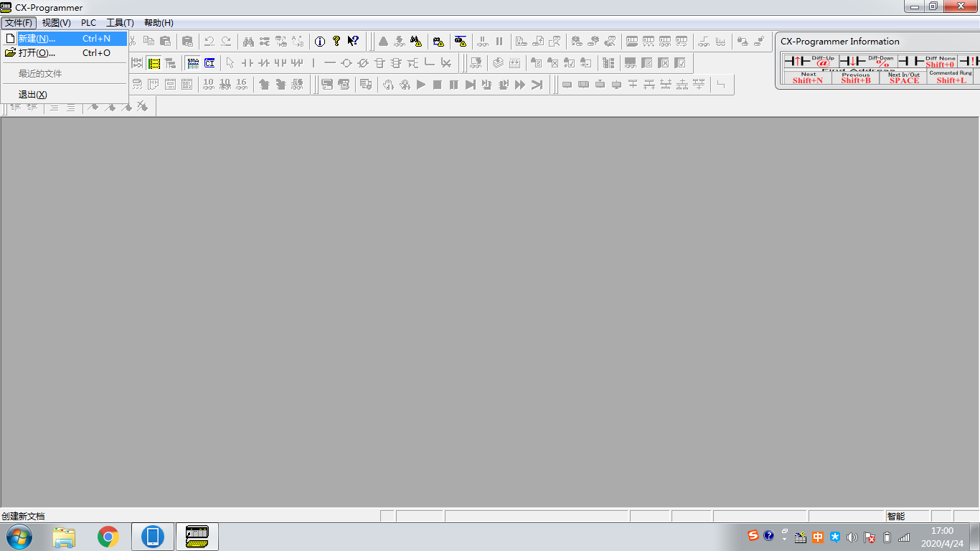Click the Sogou input method tray icon
Image resolution: width=980 pixels, height=551 pixels.
pos(753,536)
